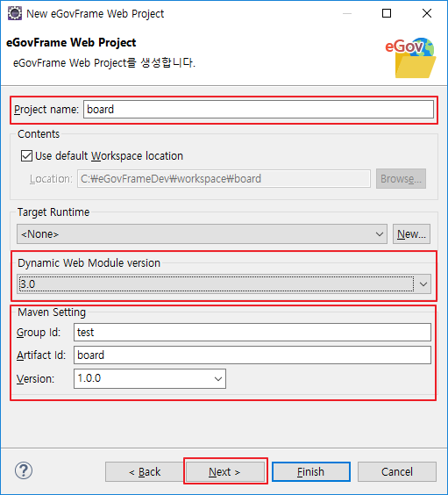The width and height of the screenshot is (448, 495).
Task: Click the New... runtime button
Action: (411, 234)
